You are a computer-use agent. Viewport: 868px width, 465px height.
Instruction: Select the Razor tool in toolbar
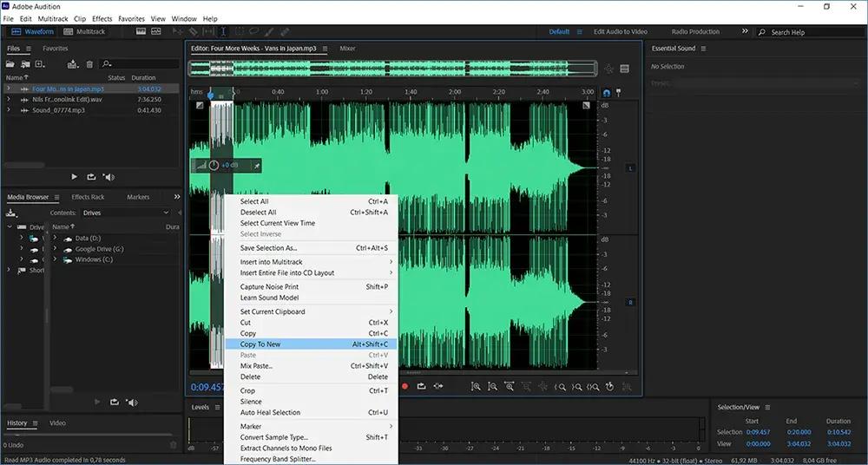[x=194, y=31]
